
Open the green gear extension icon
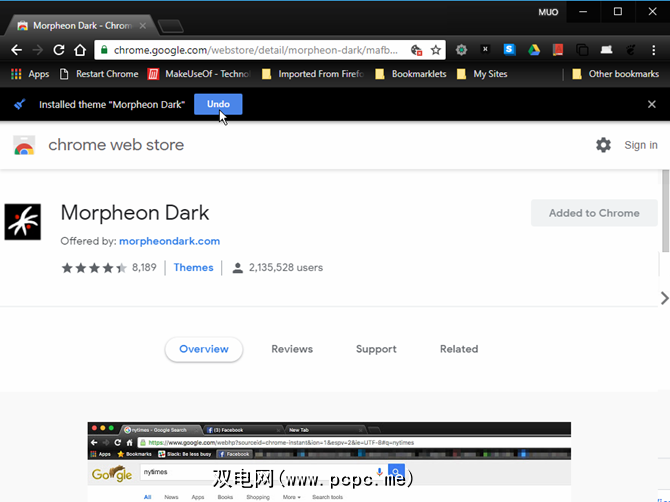click(461, 50)
